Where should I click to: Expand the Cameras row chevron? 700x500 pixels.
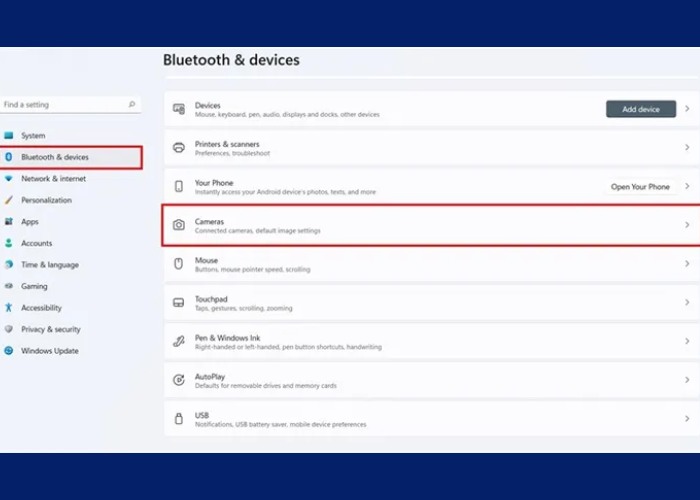pyautogui.click(x=687, y=225)
